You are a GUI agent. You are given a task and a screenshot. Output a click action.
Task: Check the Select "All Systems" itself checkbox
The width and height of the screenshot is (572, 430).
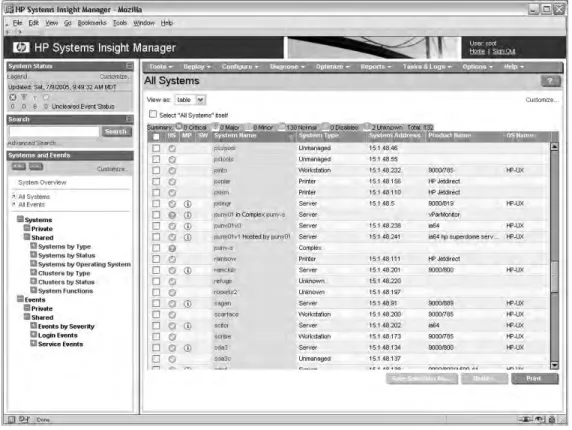(x=153, y=114)
